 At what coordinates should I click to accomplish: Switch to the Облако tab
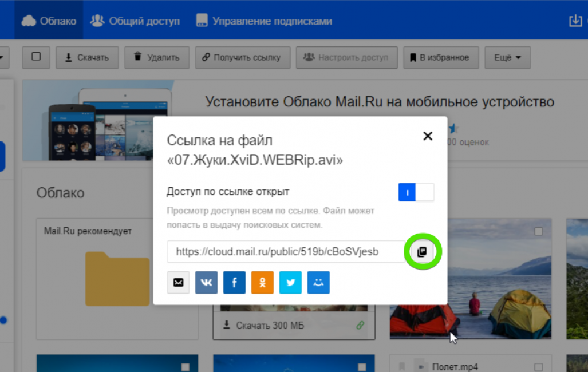49,21
